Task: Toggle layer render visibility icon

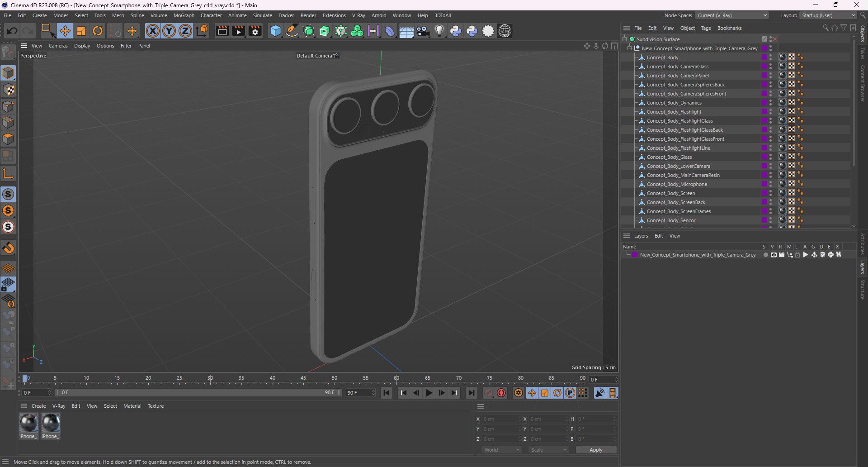Action: (x=782, y=255)
